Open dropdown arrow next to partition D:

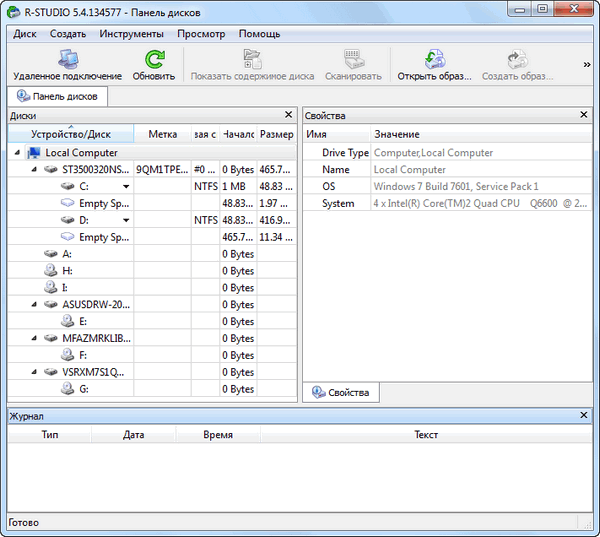click(126, 221)
